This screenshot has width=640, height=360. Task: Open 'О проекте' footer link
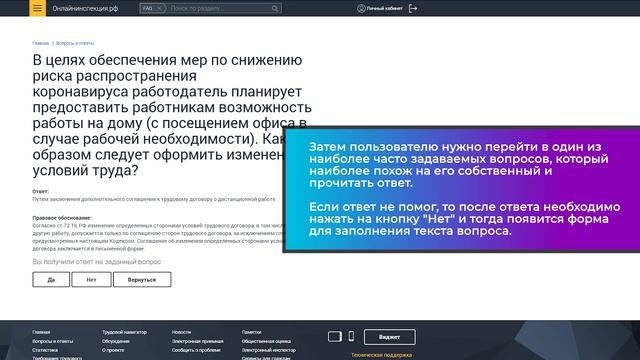pos(113,350)
